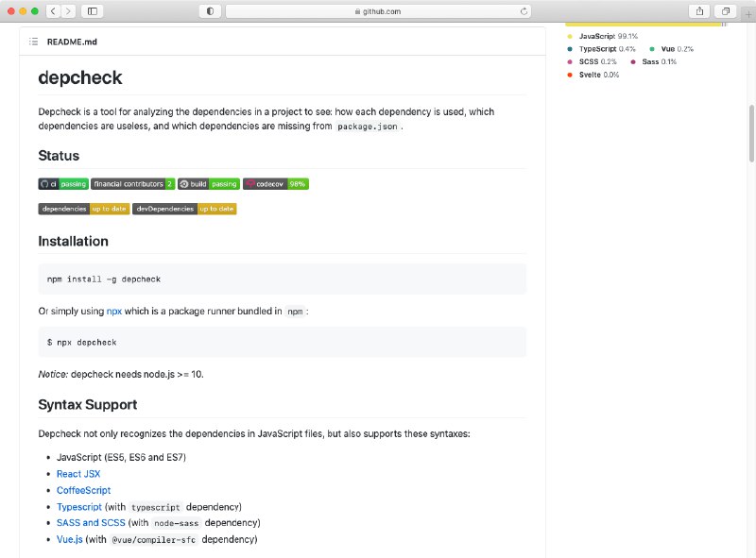Viewport: 756px width, 558px height.
Task: Click the github.com address bar
Action: point(379,11)
